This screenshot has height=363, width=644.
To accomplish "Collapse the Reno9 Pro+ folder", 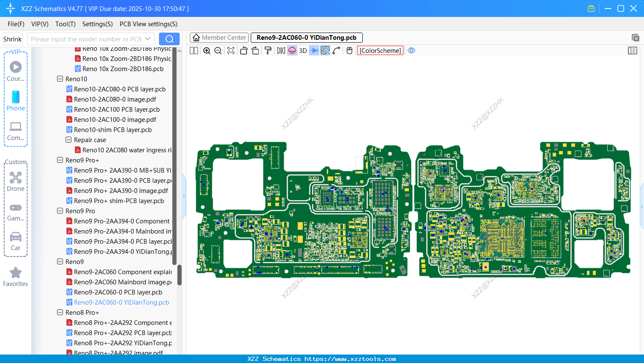I will 60,160.
